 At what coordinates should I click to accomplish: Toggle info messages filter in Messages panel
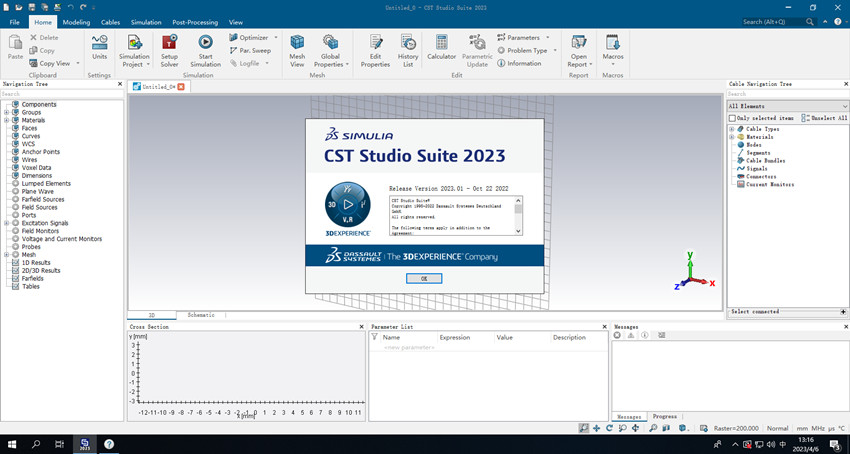(645, 335)
